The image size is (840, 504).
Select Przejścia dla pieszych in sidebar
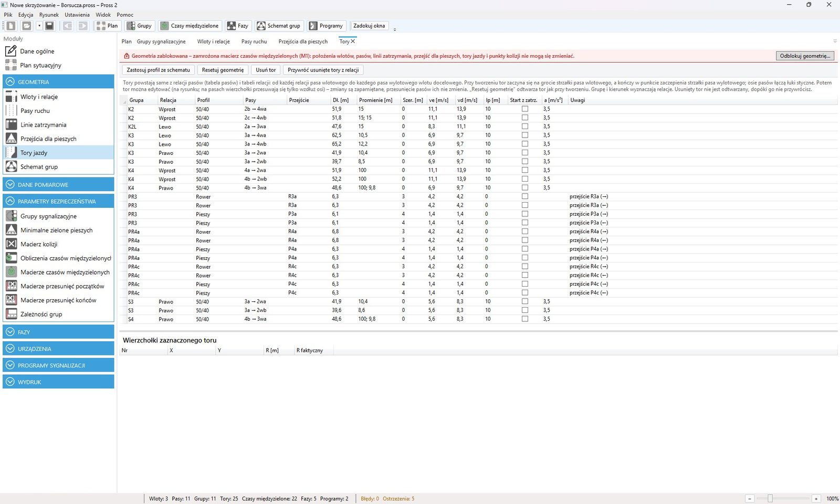58,139
